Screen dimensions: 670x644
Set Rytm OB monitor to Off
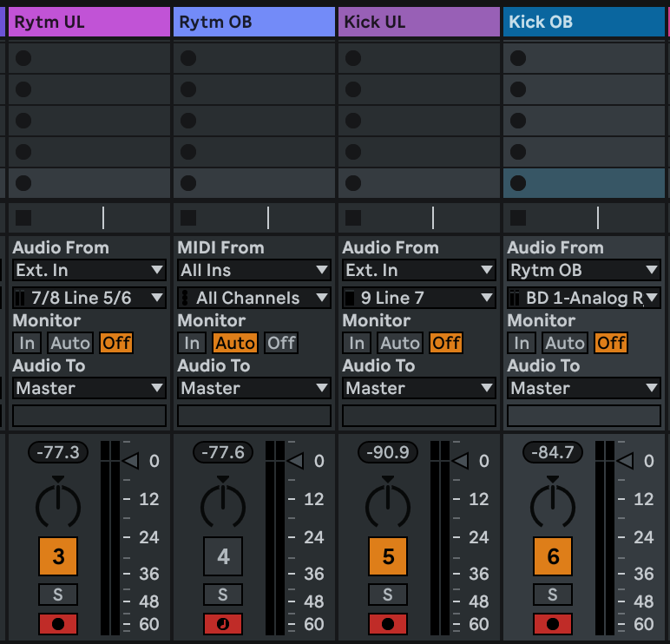pyautogui.click(x=281, y=343)
